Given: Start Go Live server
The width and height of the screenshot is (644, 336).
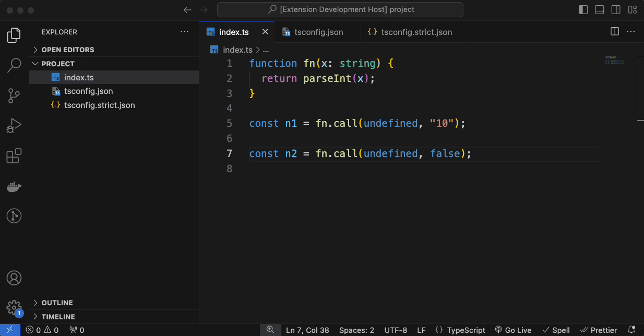Looking at the screenshot, I should [x=513, y=330].
